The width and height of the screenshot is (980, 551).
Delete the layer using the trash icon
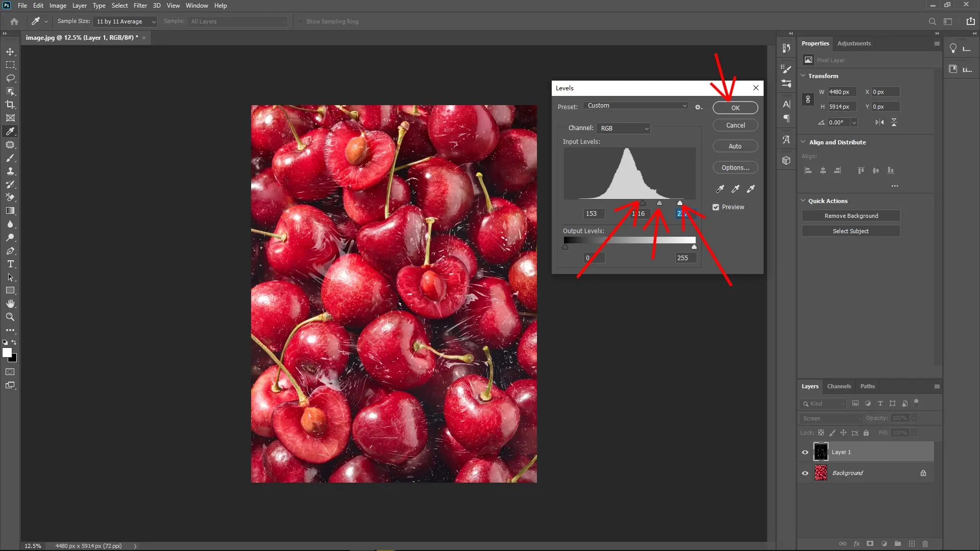(x=925, y=544)
